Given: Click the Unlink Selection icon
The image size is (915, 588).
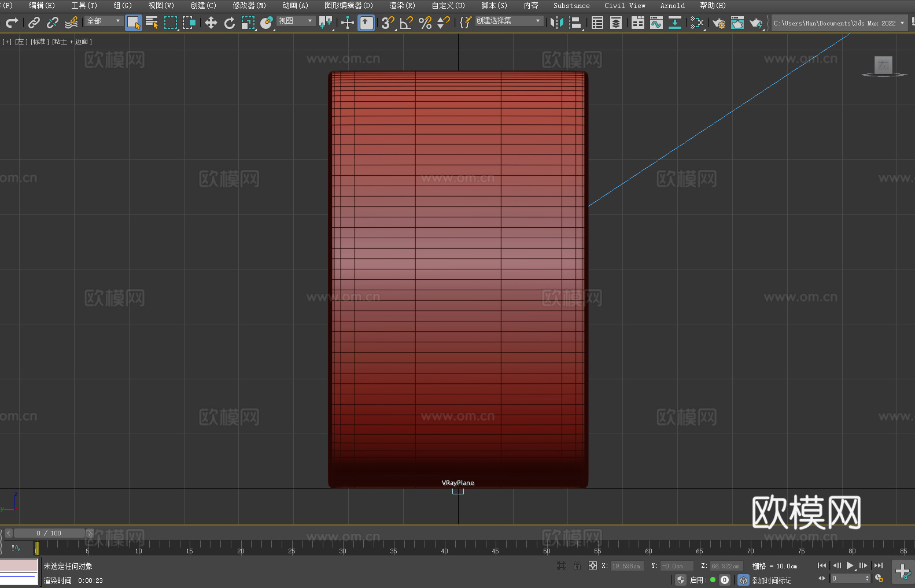Looking at the screenshot, I should click(53, 23).
